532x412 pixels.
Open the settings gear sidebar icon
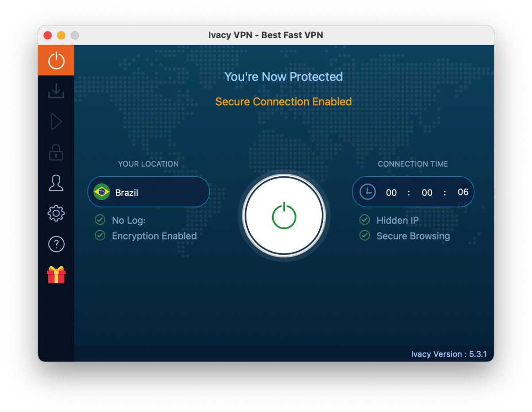click(x=56, y=214)
